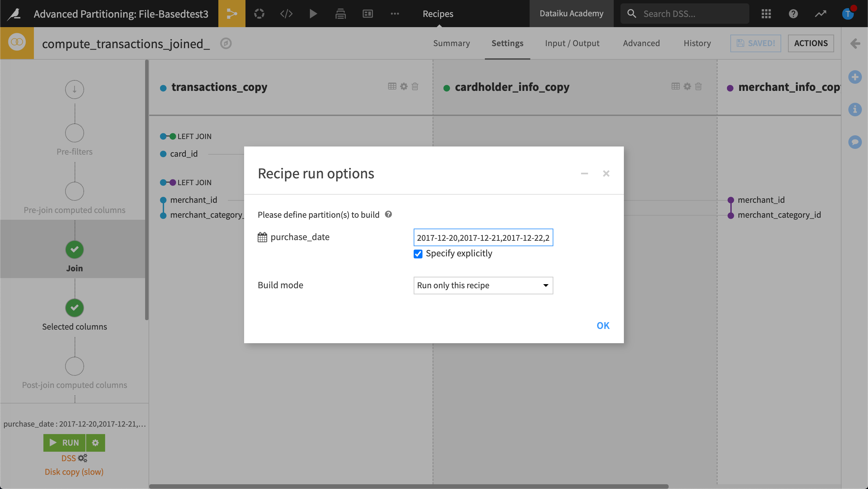Click the plus icon on the right edge
This screenshot has height=489, width=868.
(855, 77)
